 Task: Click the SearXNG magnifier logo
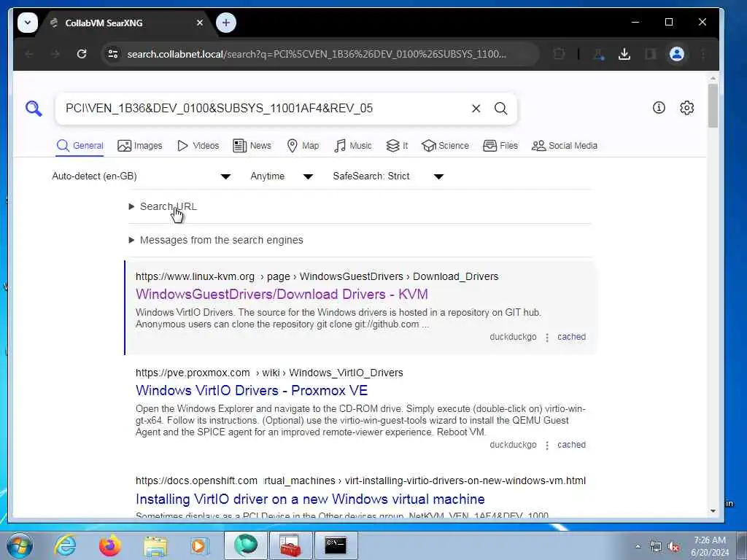pyautogui.click(x=34, y=109)
